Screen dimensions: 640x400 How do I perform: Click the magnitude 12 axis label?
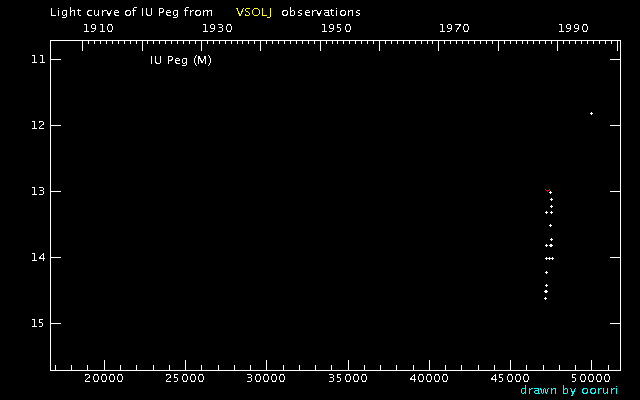(x=38, y=125)
